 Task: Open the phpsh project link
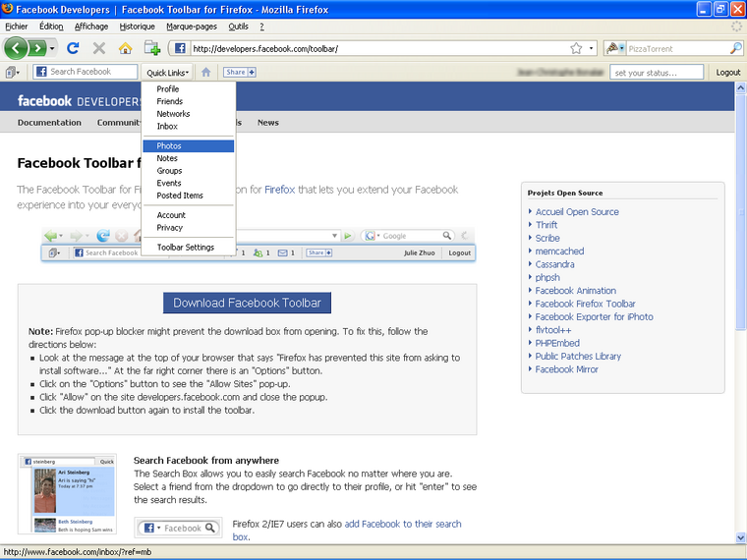pos(547,277)
